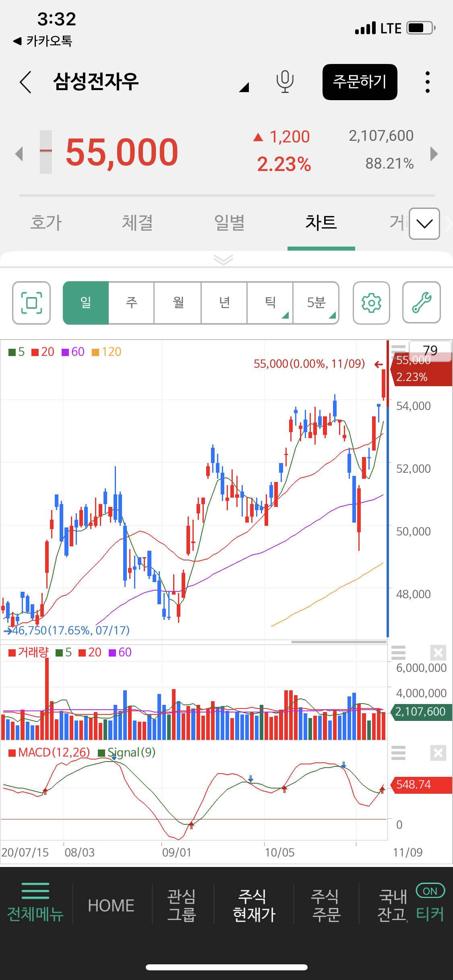Select the 차트 tab
The height and width of the screenshot is (980, 453).
coord(321,222)
